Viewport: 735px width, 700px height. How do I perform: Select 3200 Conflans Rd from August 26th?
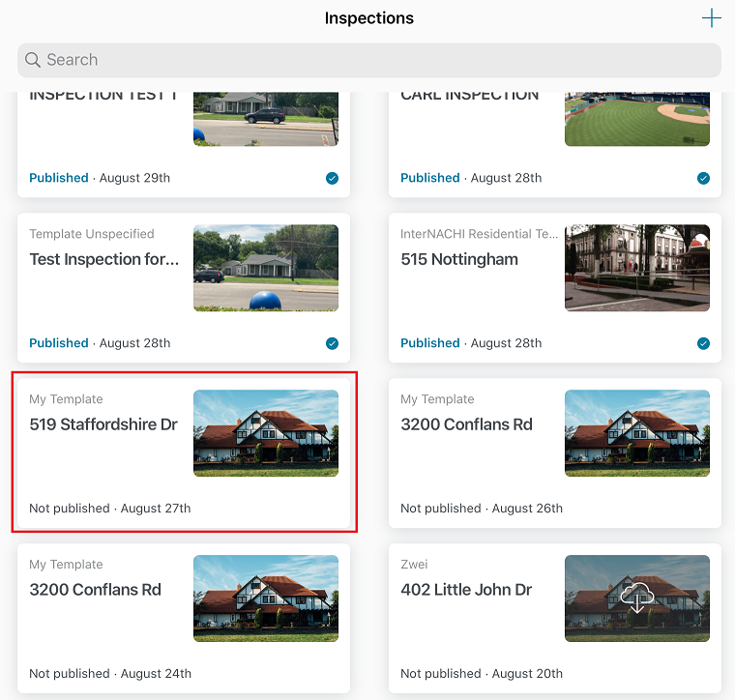click(466, 424)
